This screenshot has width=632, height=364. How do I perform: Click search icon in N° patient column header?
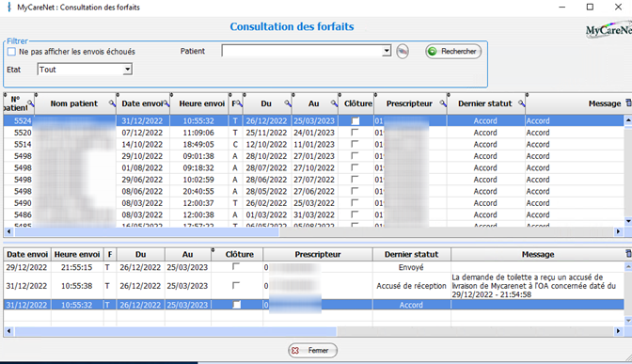(31, 103)
